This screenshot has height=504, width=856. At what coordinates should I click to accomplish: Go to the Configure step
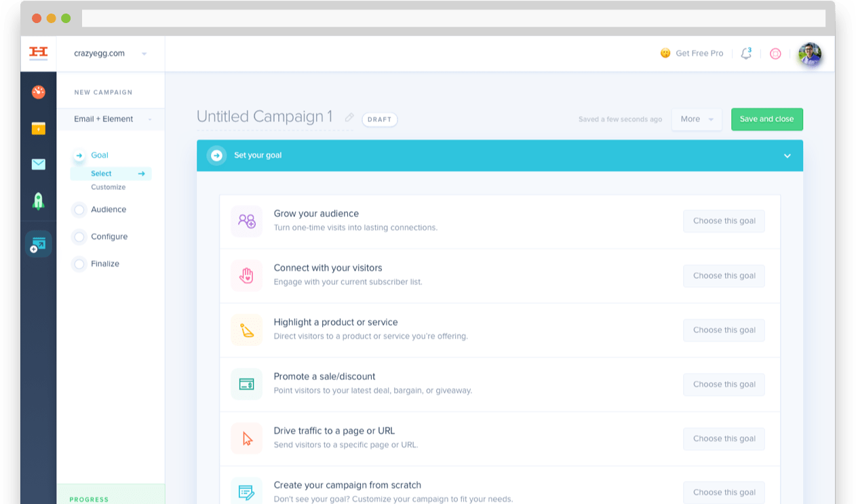coord(109,237)
